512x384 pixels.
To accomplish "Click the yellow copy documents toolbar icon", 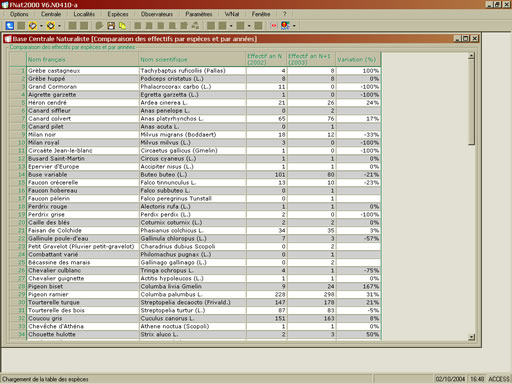I will [x=123, y=26].
